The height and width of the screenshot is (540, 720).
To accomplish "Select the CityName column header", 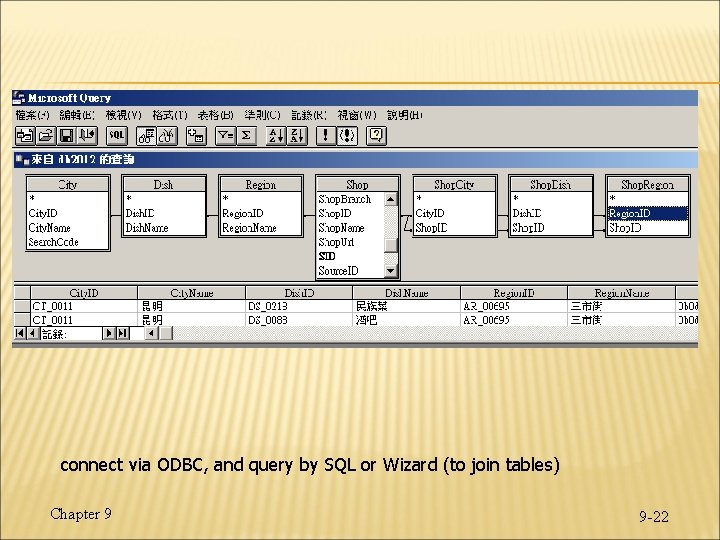I will coord(191,293).
